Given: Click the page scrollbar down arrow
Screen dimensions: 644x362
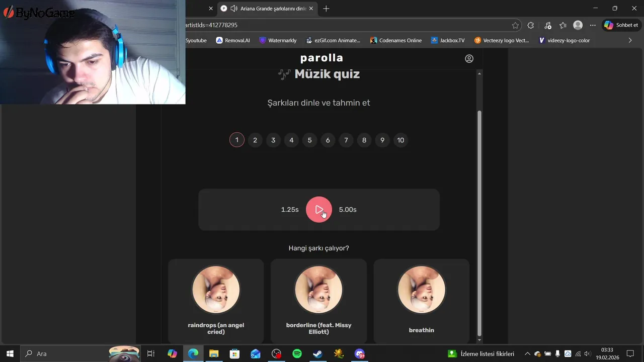Looking at the screenshot, I should tap(479, 340).
